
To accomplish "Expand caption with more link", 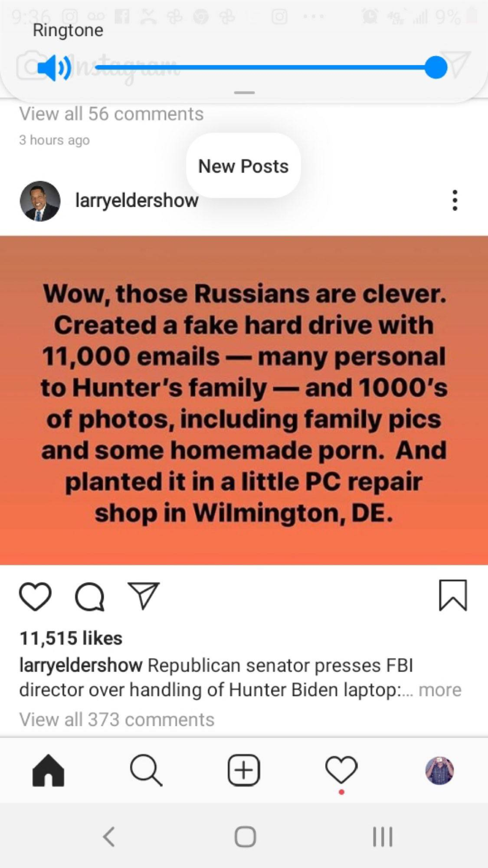I will click(x=440, y=690).
